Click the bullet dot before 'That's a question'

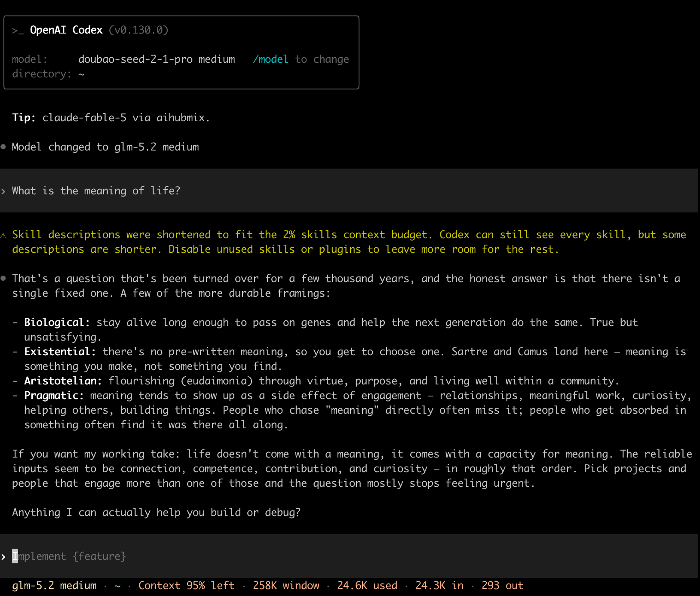tap(3, 278)
